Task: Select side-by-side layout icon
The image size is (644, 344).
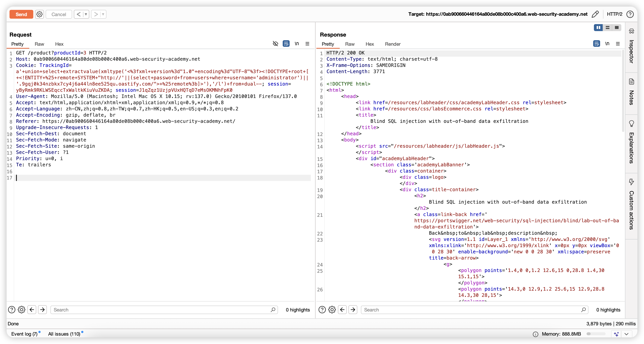Action: pyautogui.click(x=598, y=27)
